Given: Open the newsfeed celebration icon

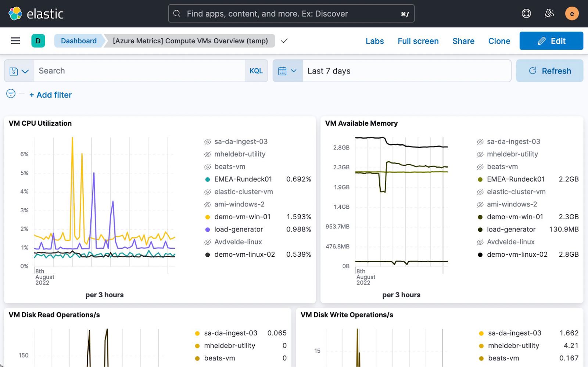Looking at the screenshot, I should (x=549, y=14).
